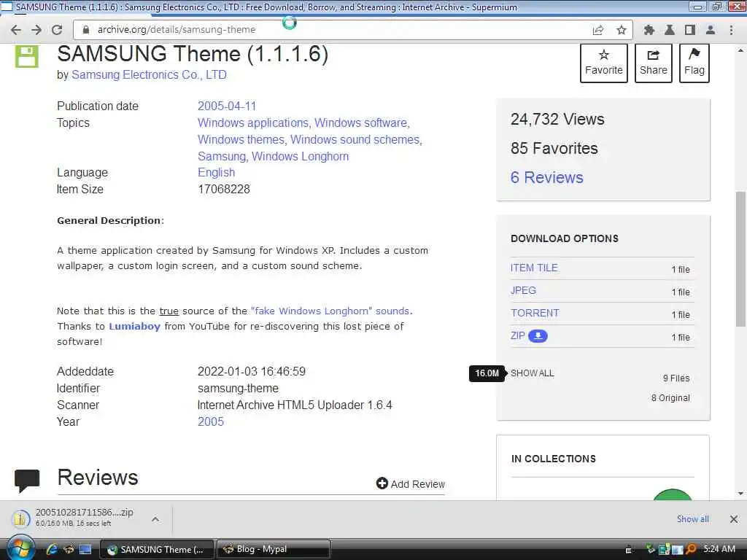Open the browser three-dot menu
The width and height of the screenshot is (747, 560).
coord(731,30)
